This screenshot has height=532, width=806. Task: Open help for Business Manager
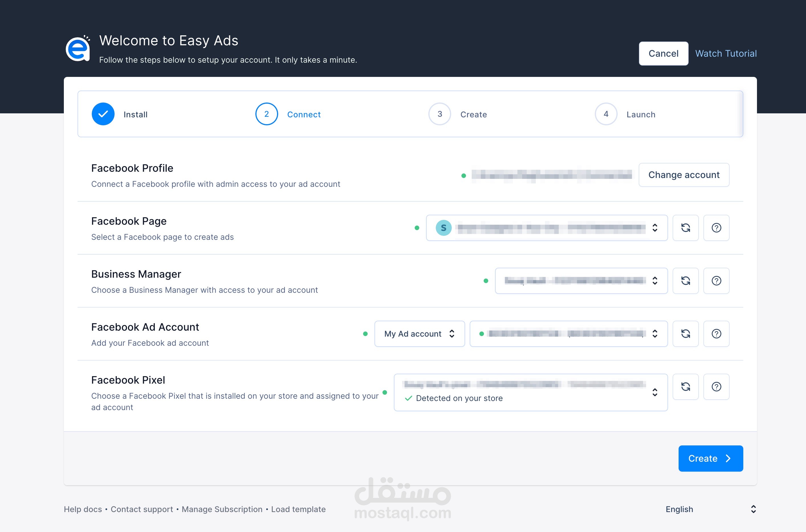pyautogui.click(x=716, y=281)
